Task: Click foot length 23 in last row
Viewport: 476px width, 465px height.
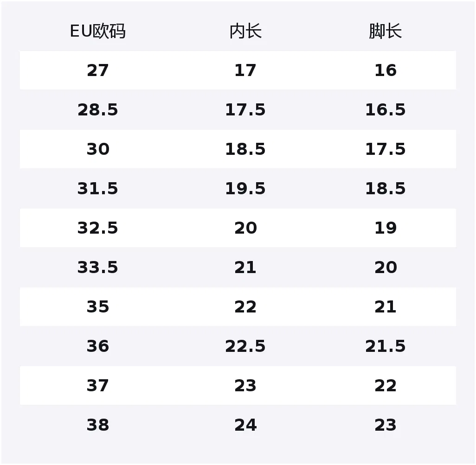Action: 386,425
